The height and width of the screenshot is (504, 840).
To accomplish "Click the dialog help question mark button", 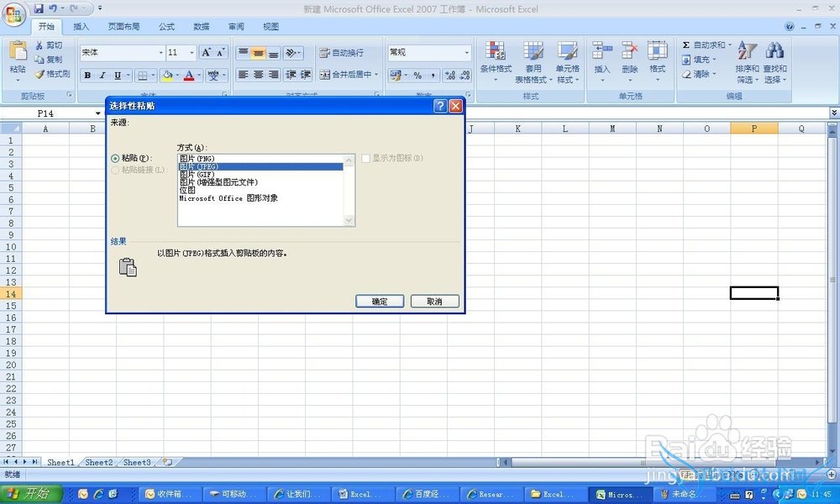I will 440,106.
